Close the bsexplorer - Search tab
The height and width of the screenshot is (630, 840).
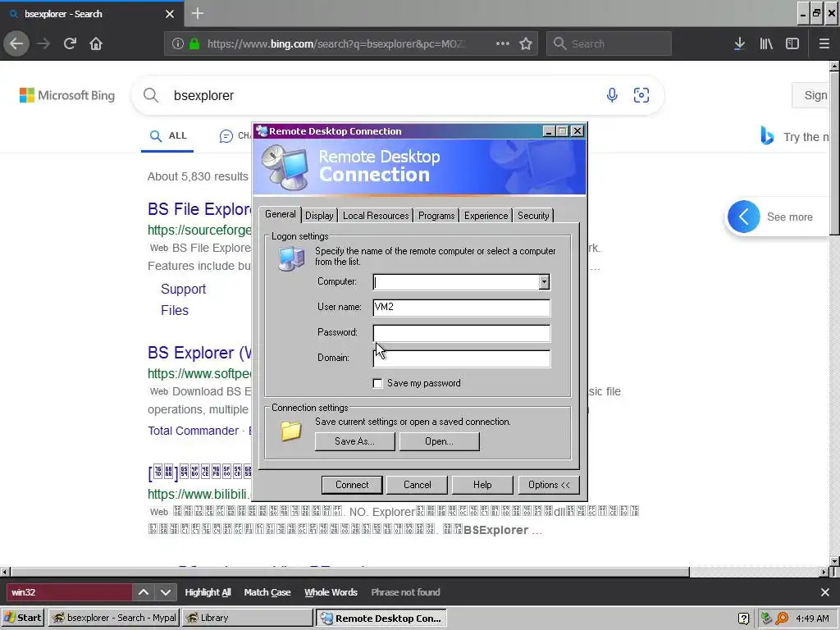click(x=169, y=14)
